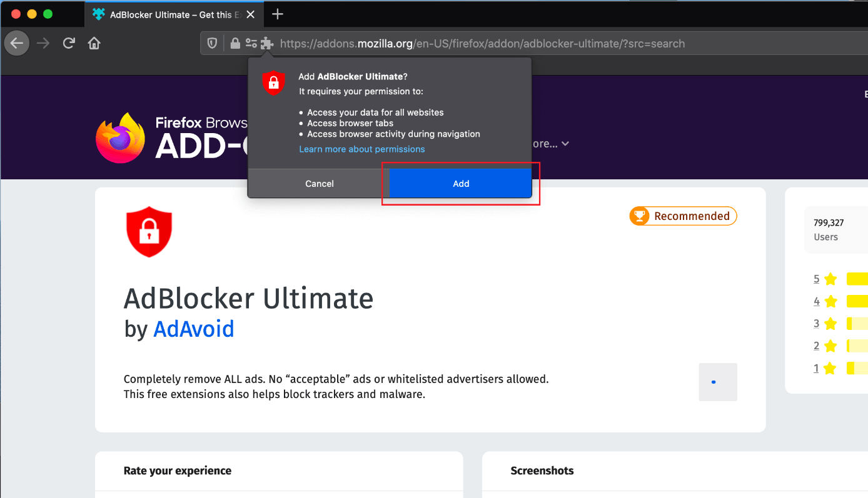The image size is (868, 498).
Task: Click the loading install button placeholder
Action: [x=718, y=382]
